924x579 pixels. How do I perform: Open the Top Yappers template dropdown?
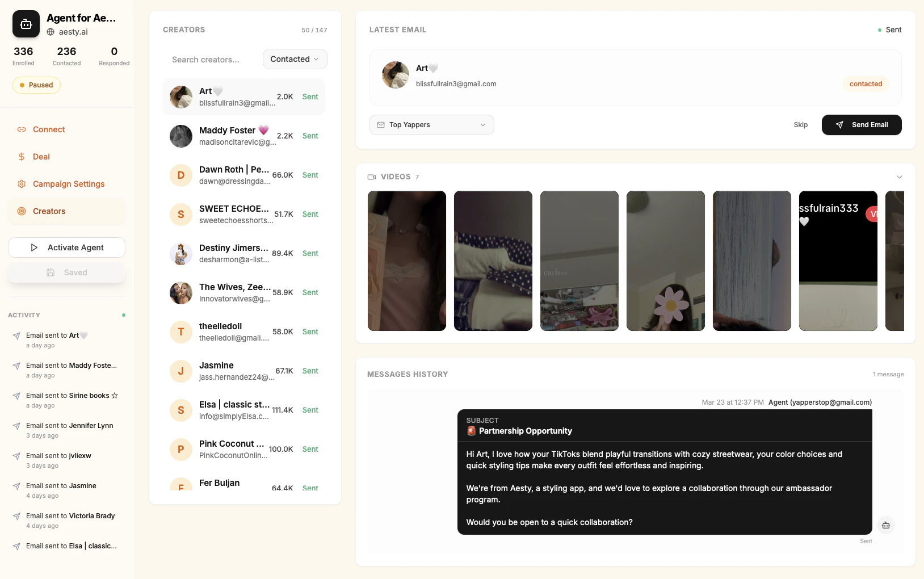(431, 125)
